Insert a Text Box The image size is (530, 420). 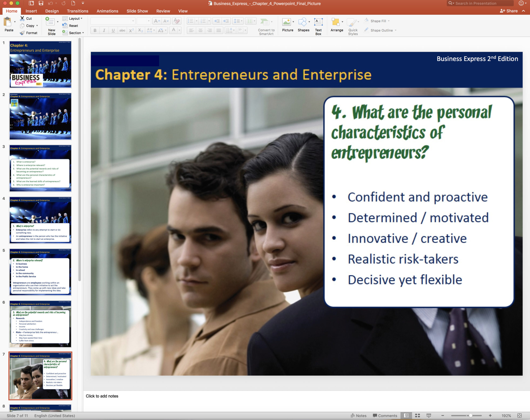pos(318,26)
